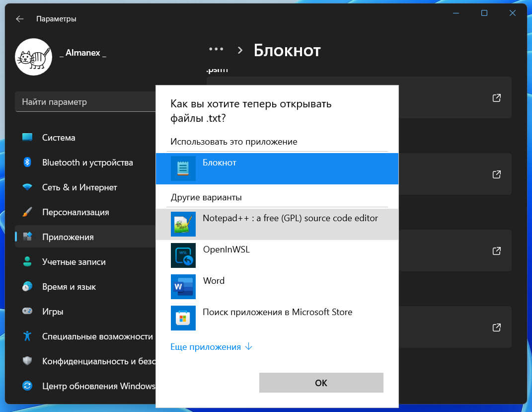This screenshot has width=532, height=412.
Task: Click the external link icon beside Блокнот row
Action: [496, 174]
